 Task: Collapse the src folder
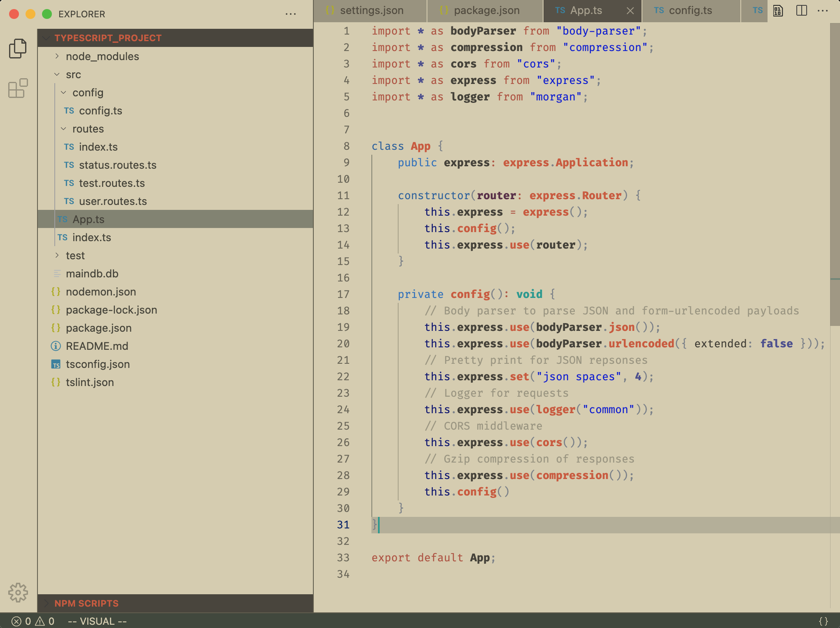click(x=175, y=74)
